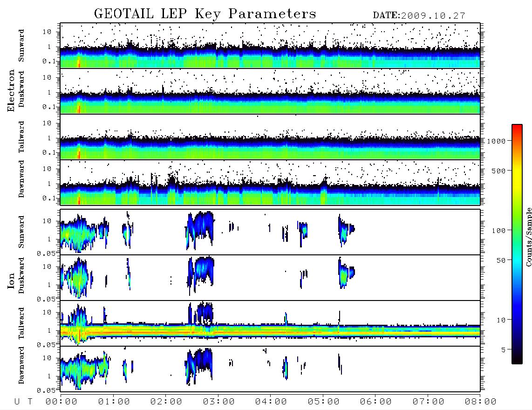Image resolution: width=532 pixels, height=410 pixels.
Task: Select the vertical 'Counts/Sample' label
Action: [x=528, y=237]
